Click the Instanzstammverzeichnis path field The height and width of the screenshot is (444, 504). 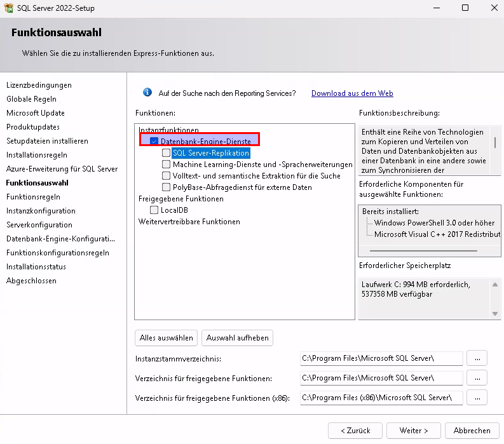pos(381,358)
